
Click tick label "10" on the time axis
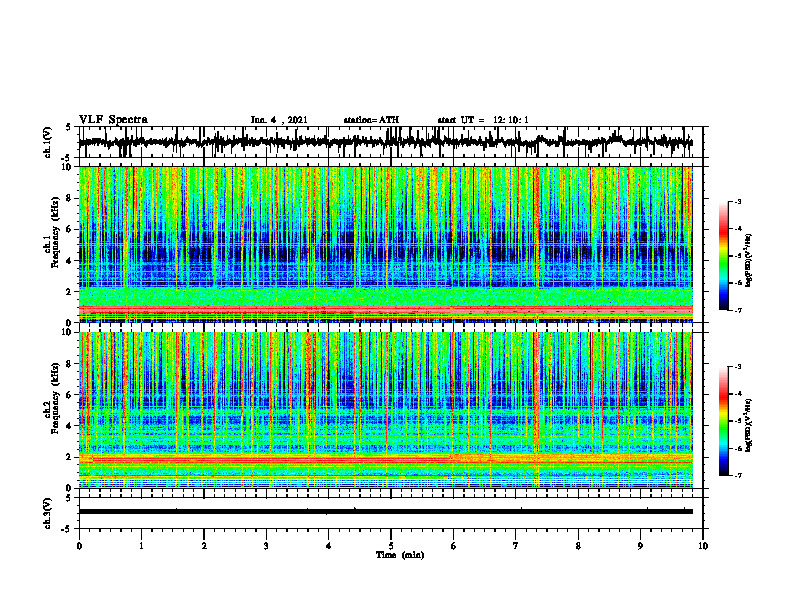click(703, 546)
